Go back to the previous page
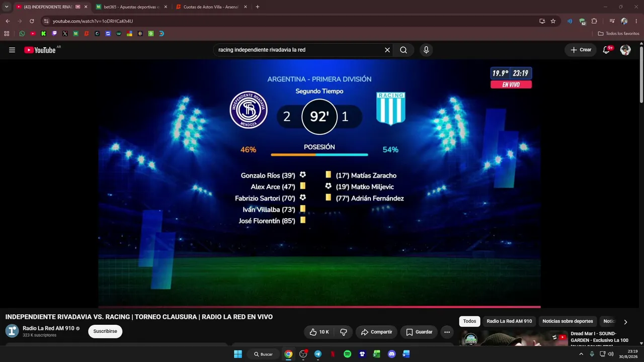Image resolution: width=644 pixels, height=362 pixels. [x=8, y=21]
